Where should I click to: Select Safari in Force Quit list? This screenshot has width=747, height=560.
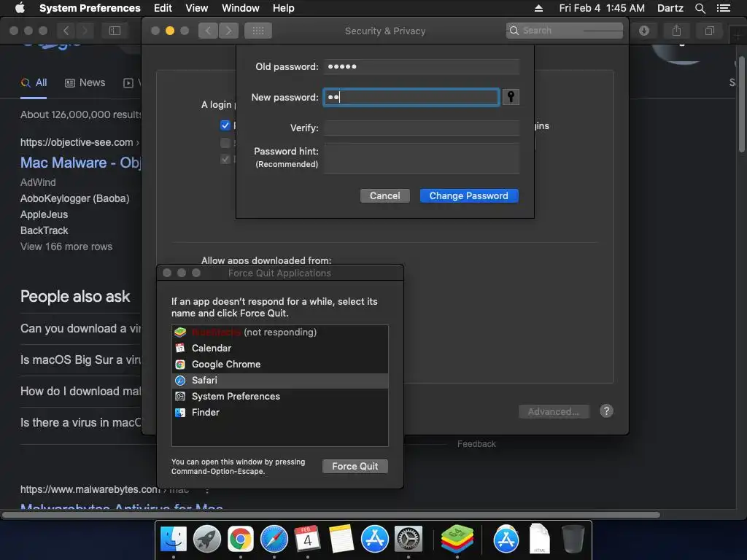280,381
